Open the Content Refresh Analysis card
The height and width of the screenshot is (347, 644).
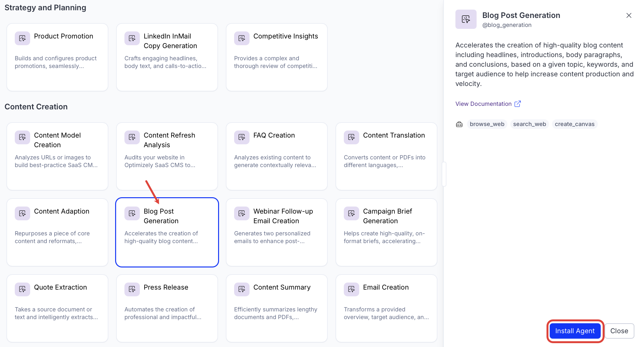point(167,157)
